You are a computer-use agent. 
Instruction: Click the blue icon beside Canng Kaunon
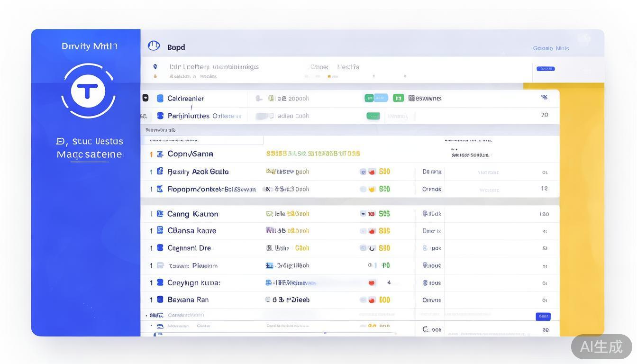tap(160, 214)
